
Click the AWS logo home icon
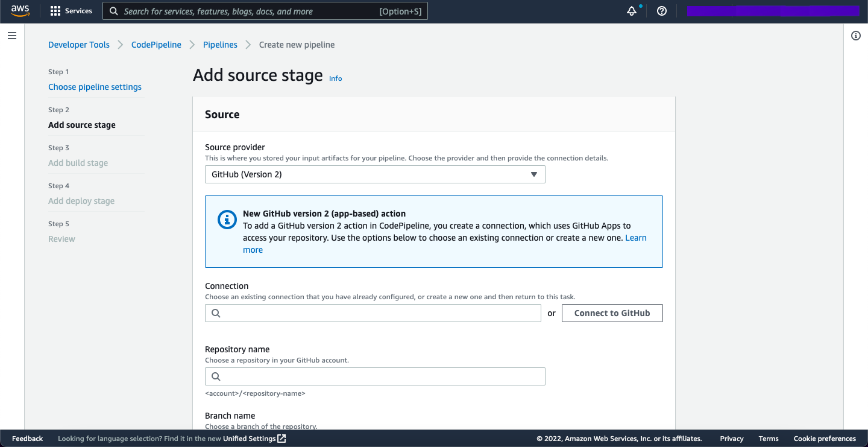pyautogui.click(x=20, y=11)
